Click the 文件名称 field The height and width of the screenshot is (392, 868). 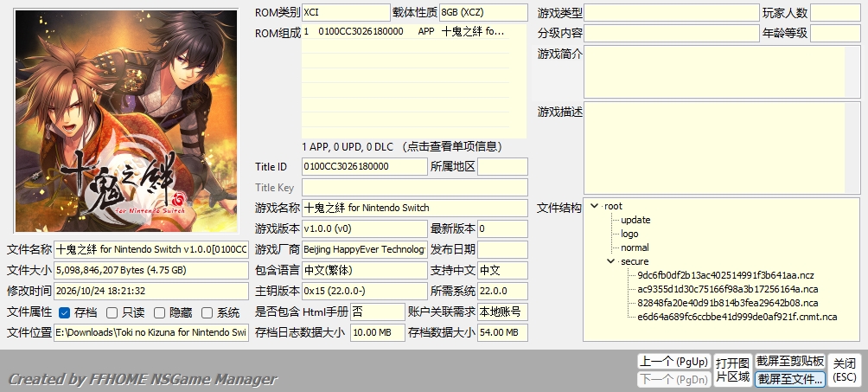(x=151, y=249)
